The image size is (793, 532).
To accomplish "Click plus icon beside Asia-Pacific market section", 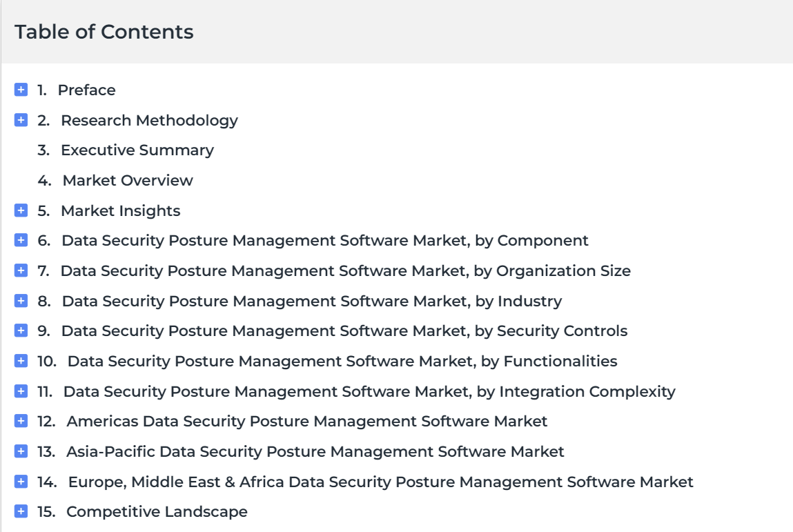I will (21, 451).
